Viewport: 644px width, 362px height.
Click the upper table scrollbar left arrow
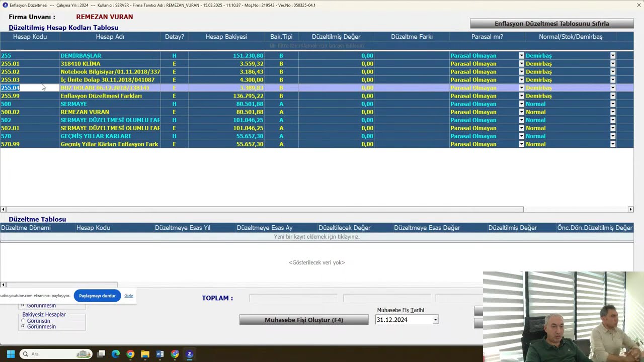point(3,209)
